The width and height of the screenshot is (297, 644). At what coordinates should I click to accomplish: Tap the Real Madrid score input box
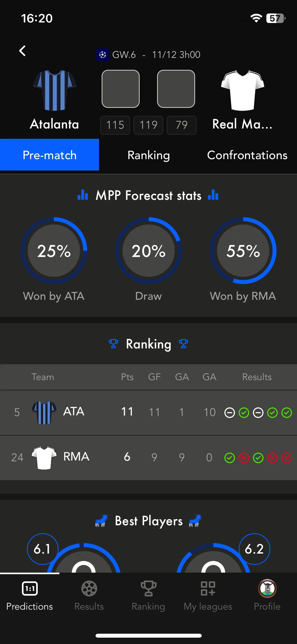pyautogui.click(x=176, y=89)
